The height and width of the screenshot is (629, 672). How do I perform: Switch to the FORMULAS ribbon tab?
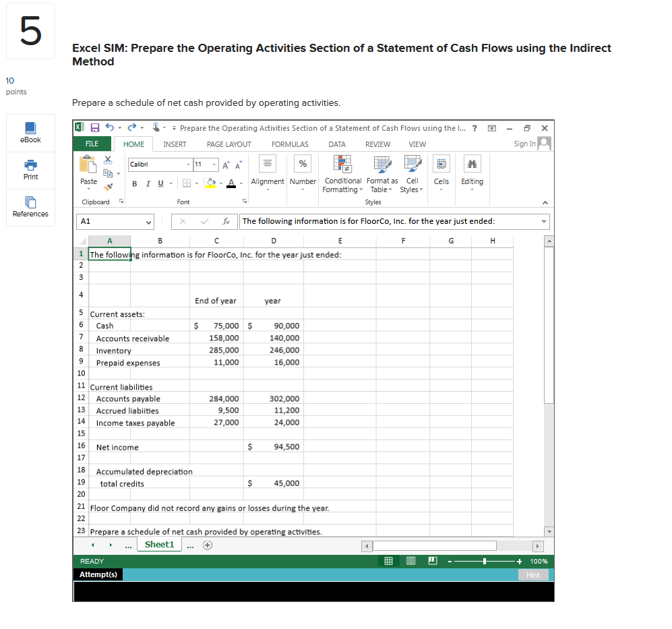pos(290,144)
